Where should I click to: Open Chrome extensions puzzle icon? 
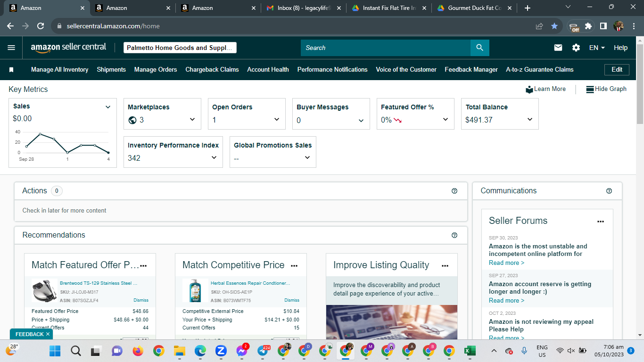(x=588, y=26)
